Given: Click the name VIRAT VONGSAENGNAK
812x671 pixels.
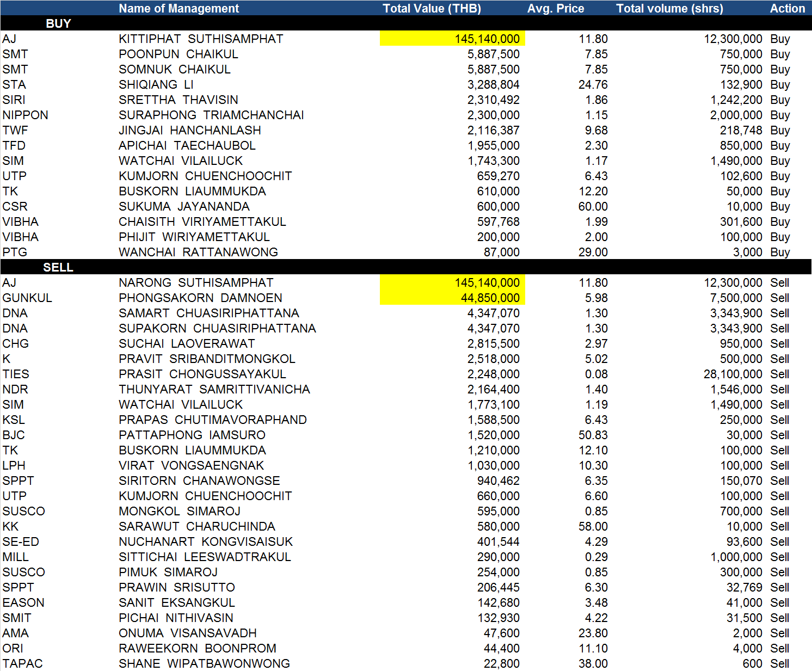Looking at the screenshot, I should coord(191,465).
